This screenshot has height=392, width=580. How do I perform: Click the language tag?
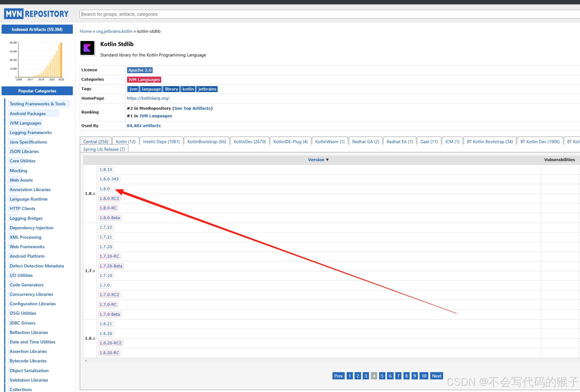click(x=151, y=89)
